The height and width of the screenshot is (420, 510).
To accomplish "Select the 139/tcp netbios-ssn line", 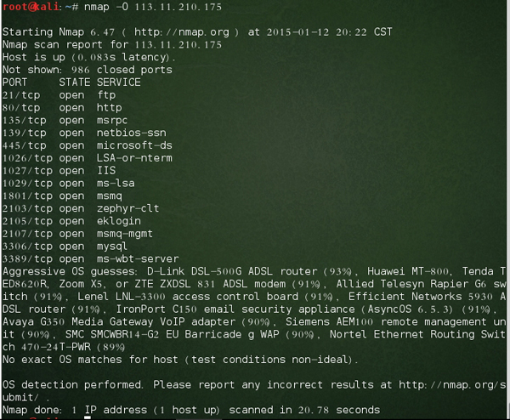I will [84, 133].
